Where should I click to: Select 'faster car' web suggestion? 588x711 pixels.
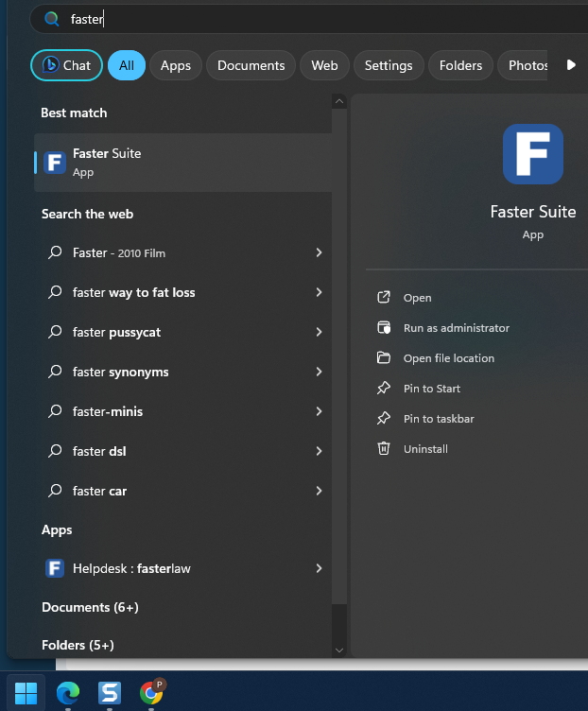182,491
